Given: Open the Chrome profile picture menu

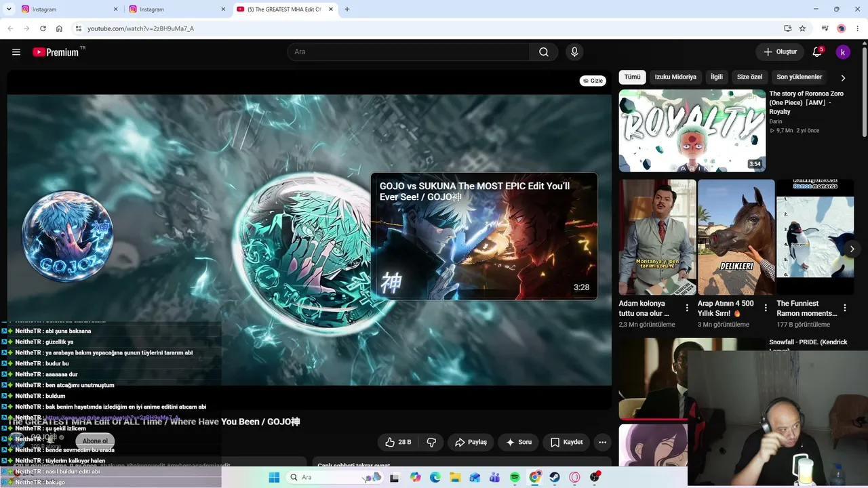Looking at the screenshot, I should coord(842,28).
